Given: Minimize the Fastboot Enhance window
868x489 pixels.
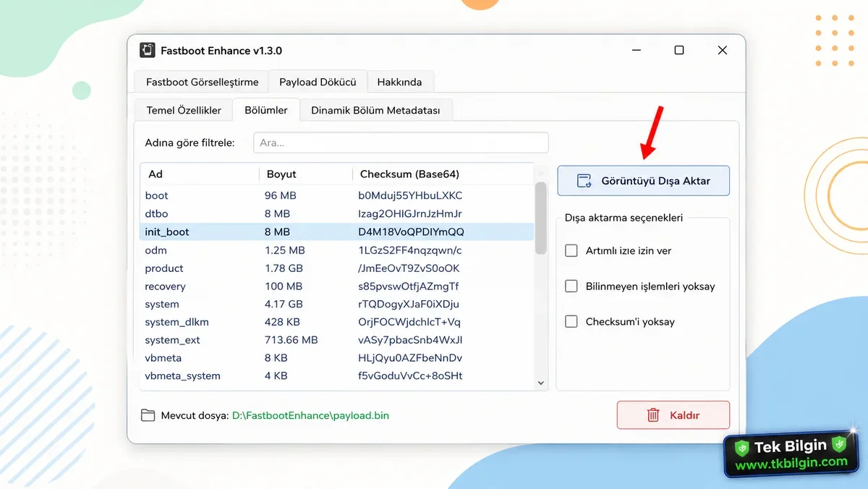Looking at the screenshot, I should tap(636, 50).
